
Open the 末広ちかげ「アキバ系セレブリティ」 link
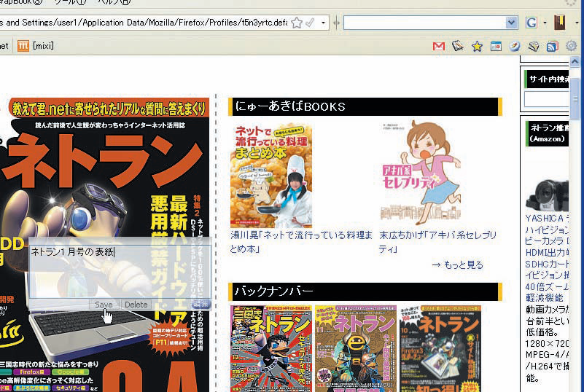(437, 242)
